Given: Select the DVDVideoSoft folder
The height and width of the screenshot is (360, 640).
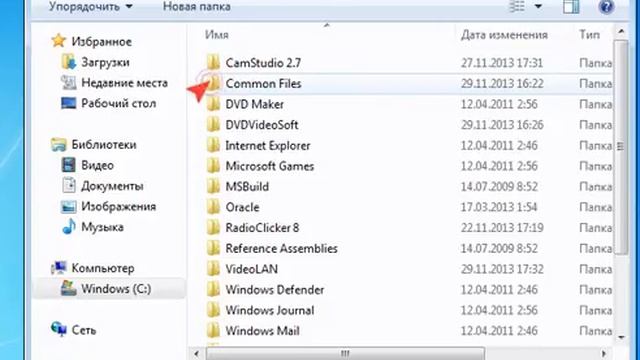Looking at the screenshot, I should tap(262, 125).
